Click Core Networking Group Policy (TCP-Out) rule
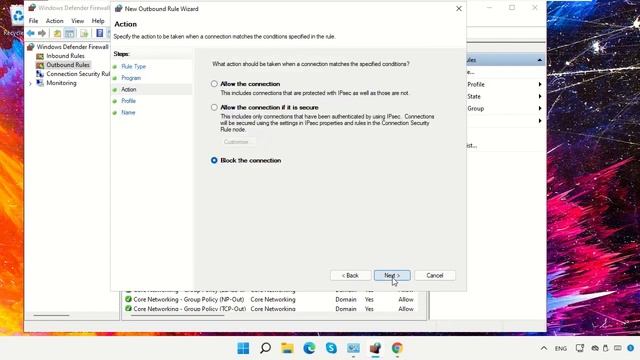This screenshot has width=640, height=360. point(189,309)
